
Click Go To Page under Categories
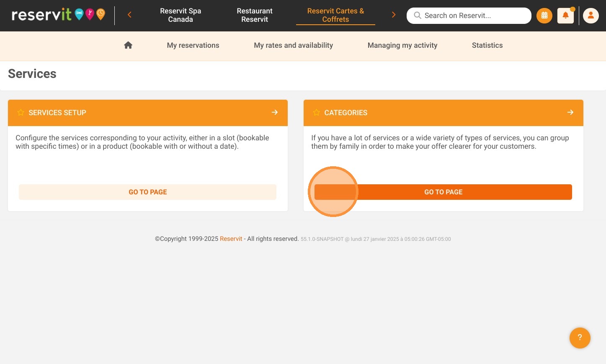[443, 192]
